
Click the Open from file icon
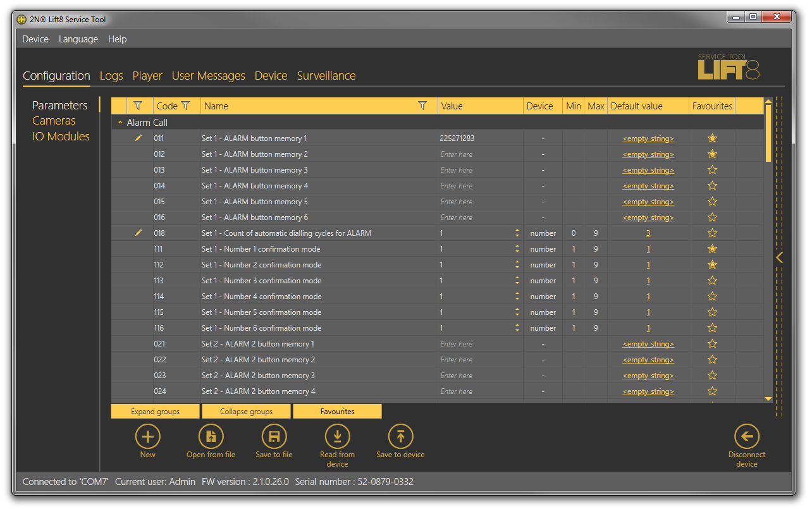click(x=211, y=436)
